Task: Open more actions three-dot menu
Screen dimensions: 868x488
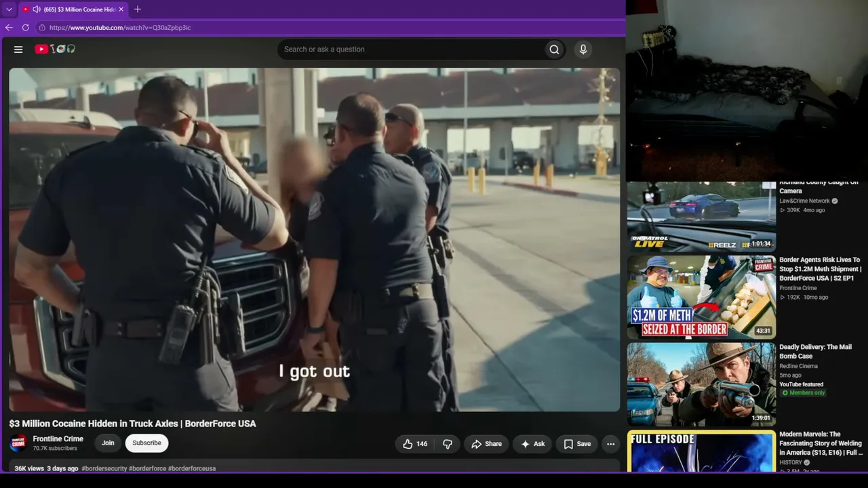Action: point(610,444)
